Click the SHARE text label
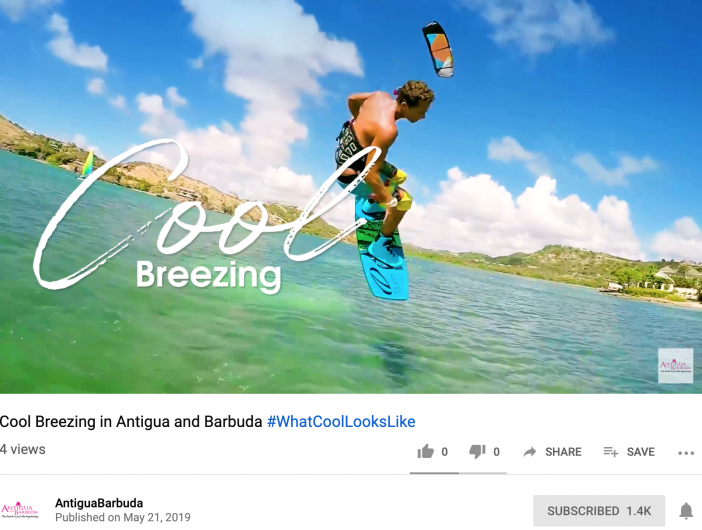This screenshot has width=702, height=530. (563, 452)
